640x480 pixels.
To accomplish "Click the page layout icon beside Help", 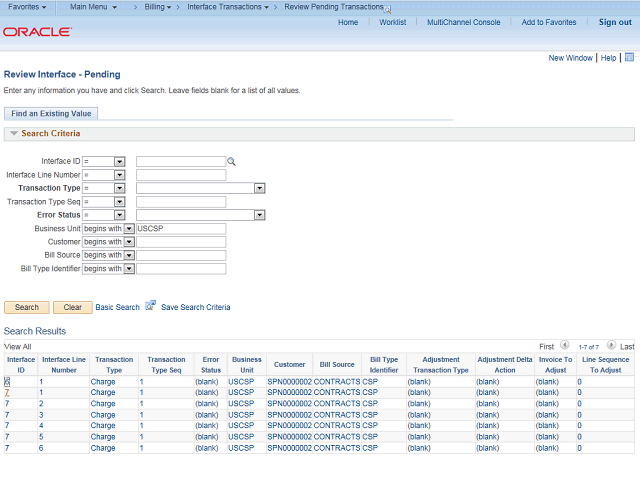I will [x=628, y=58].
